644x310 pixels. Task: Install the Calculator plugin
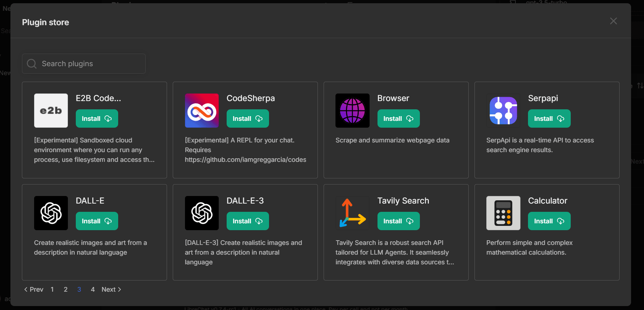(549, 221)
